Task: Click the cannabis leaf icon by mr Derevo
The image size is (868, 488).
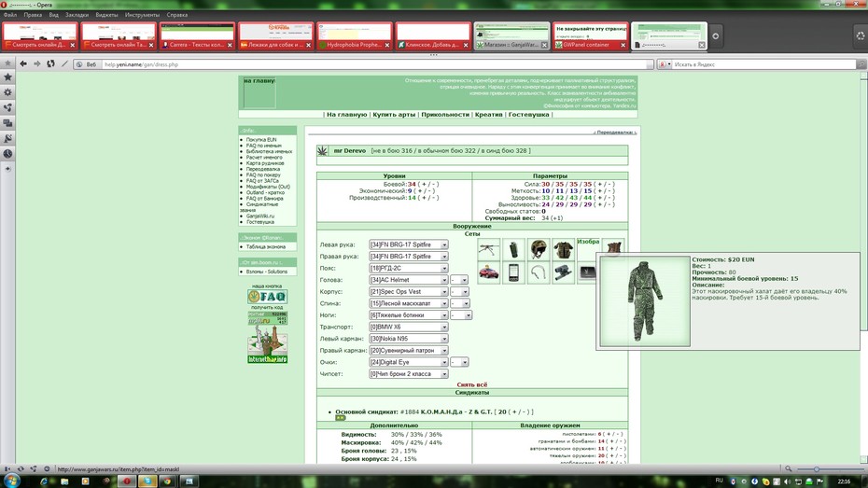Action: (322, 150)
